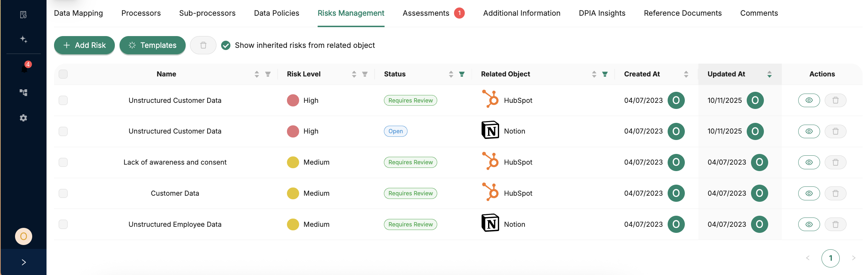Click the sparkle AI icon in sidebar
The image size is (868, 275).
point(24,39)
